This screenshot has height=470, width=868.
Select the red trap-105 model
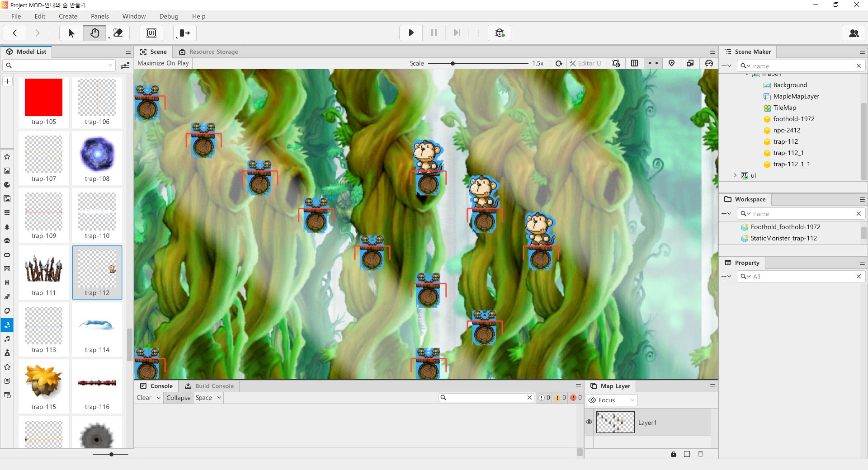pos(44,102)
